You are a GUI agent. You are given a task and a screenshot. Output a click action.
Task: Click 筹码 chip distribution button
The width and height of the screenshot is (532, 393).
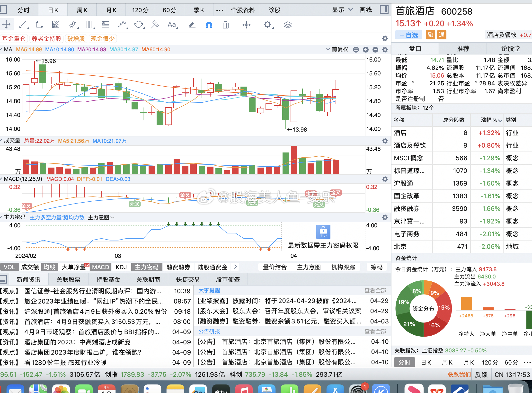(x=377, y=267)
